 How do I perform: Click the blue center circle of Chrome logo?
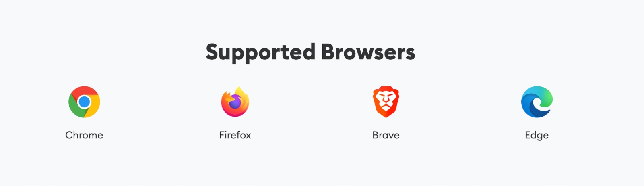[x=84, y=102]
